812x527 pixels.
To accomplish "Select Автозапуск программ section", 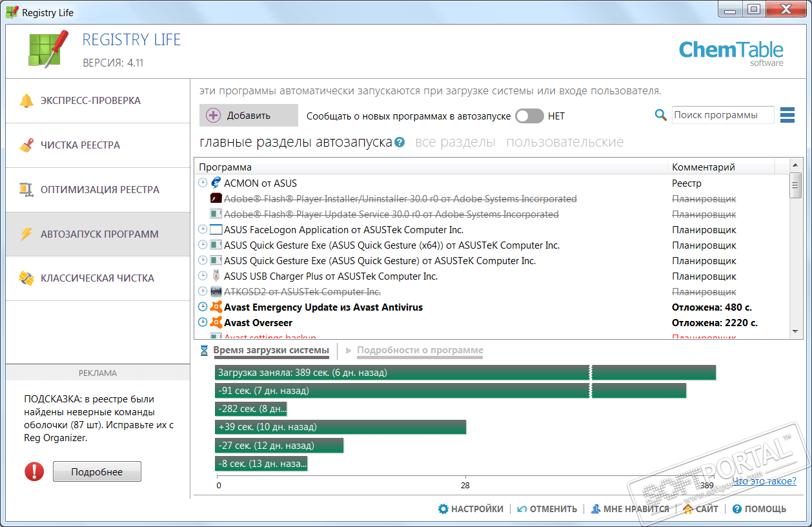I will click(x=98, y=234).
